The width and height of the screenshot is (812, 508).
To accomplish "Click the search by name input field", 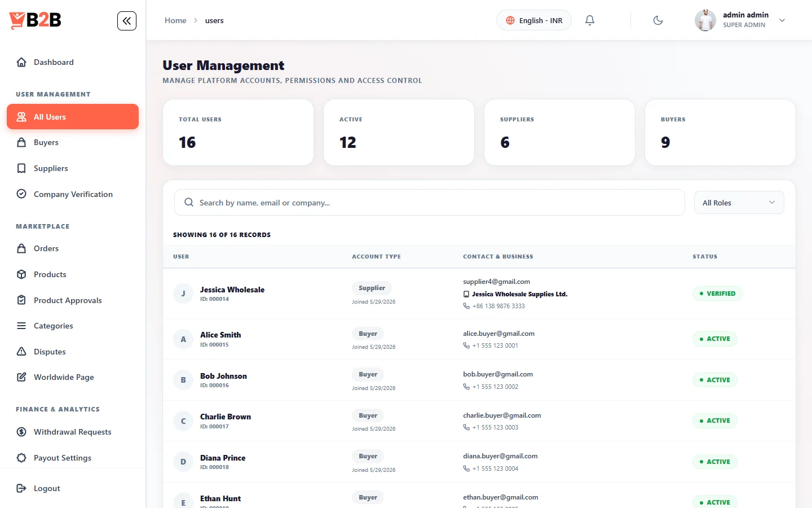I will tap(430, 203).
